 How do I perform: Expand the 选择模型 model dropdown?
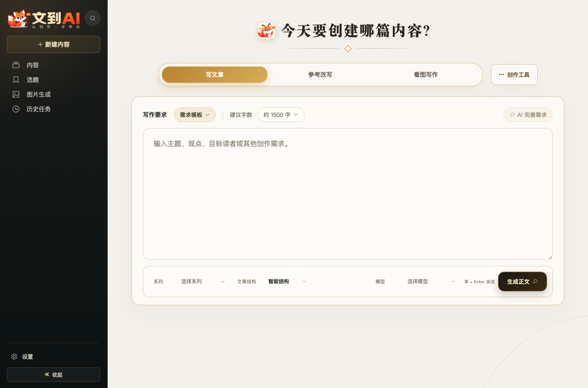[431, 282]
